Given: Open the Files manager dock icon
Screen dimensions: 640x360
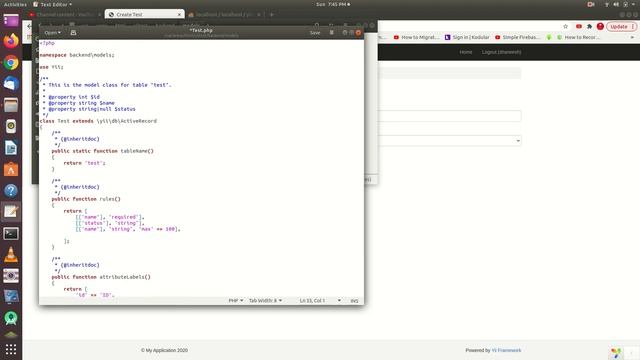Looking at the screenshot, I should pyautogui.click(x=11, y=105).
